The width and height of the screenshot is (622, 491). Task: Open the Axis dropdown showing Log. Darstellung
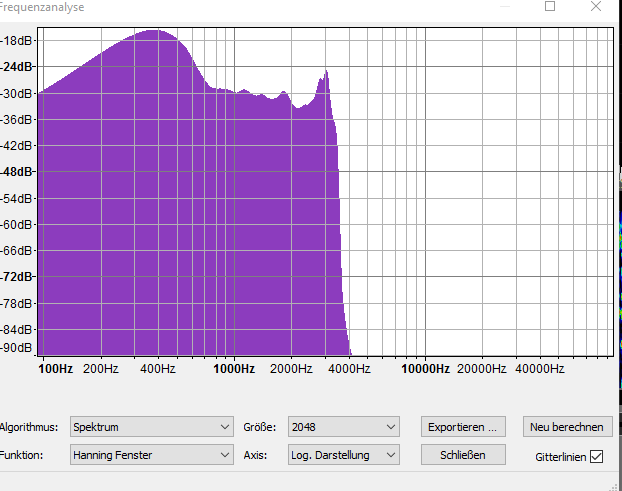click(344, 455)
